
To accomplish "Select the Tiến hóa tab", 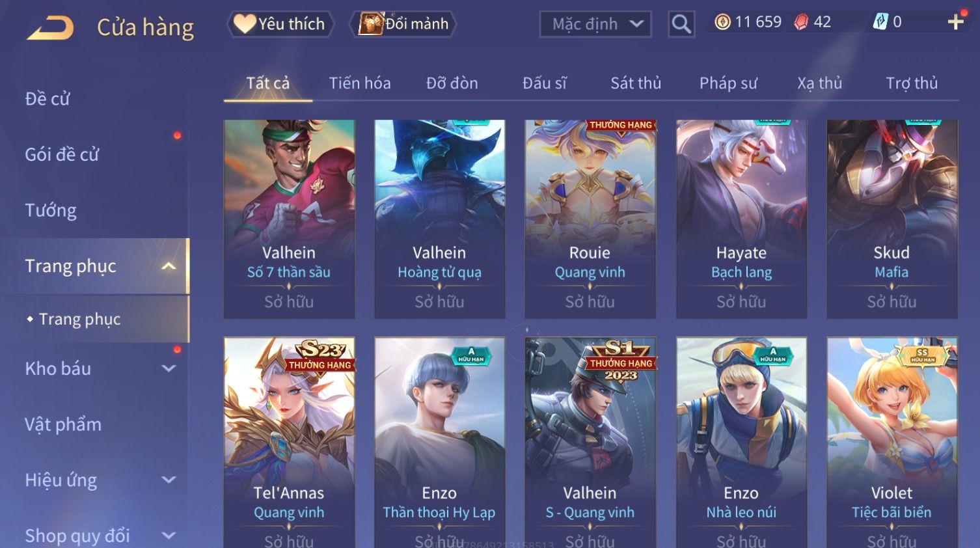I will [x=359, y=83].
